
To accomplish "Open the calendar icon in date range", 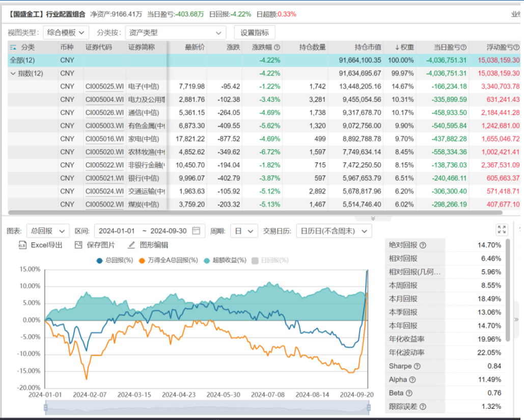I will pyautogui.click(x=197, y=231).
